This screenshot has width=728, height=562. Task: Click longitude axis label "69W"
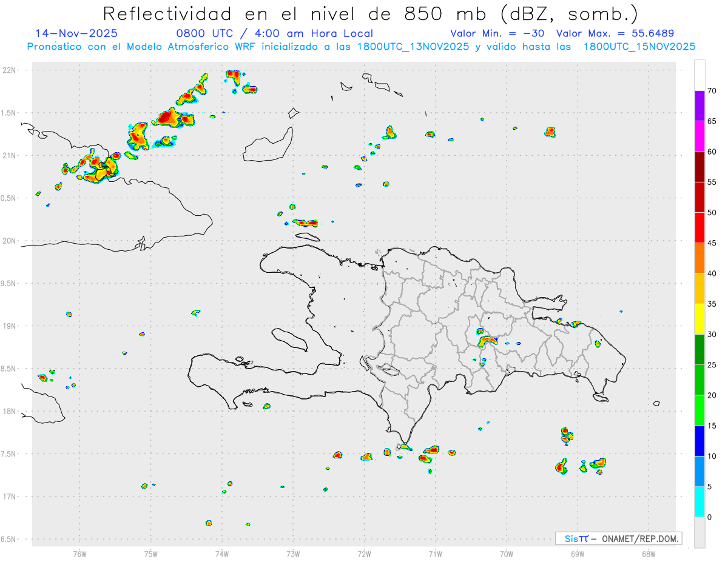[x=578, y=554]
